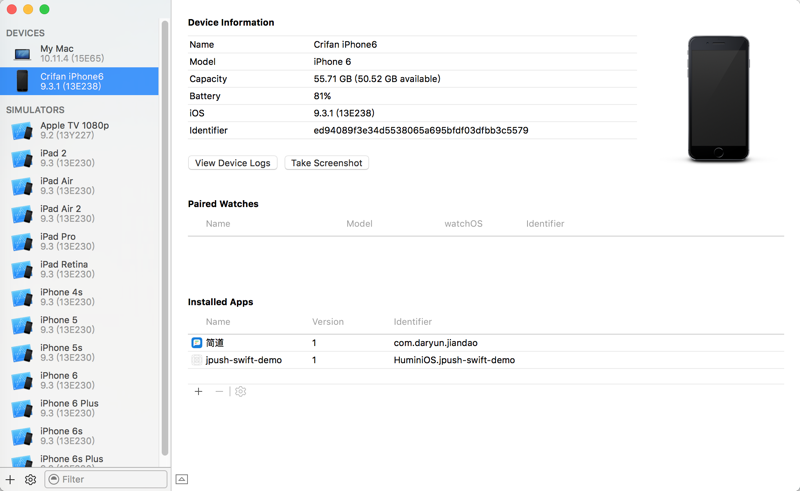The width and height of the screenshot is (800, 491).
Task: Click the Capacity value 55.71 GB
Action: [x=377, y=79]
